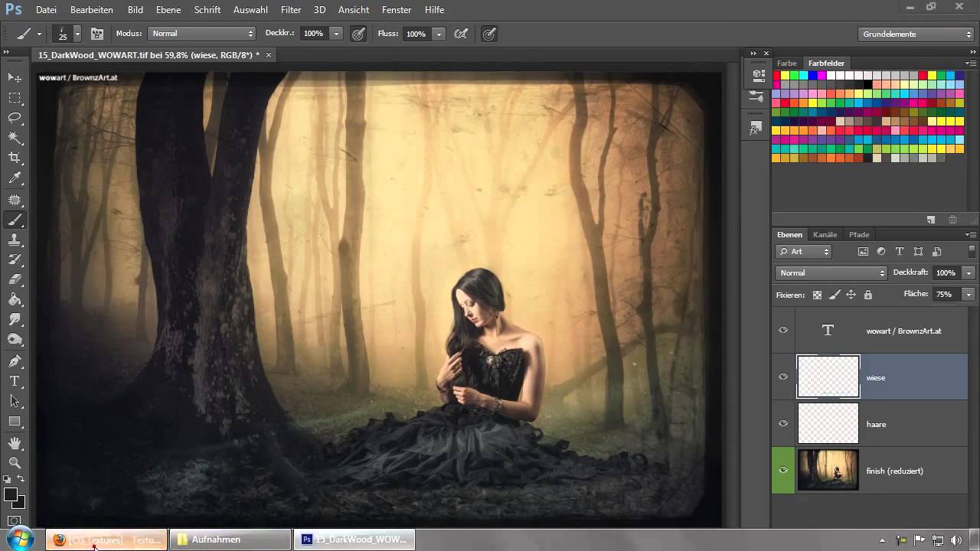The height and width of the screenshot is (551, 980).
Task: Open the History panel icon
Action: 758,74
